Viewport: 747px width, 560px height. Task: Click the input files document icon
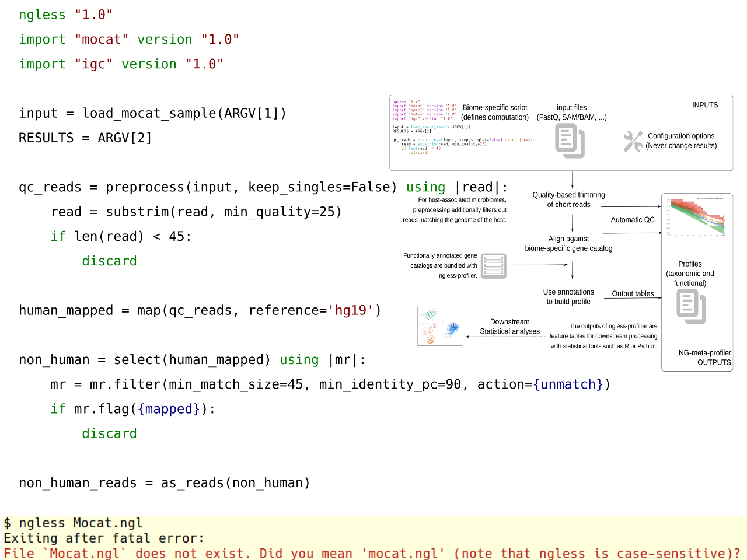pyautogui.click(x=570, y=140)
